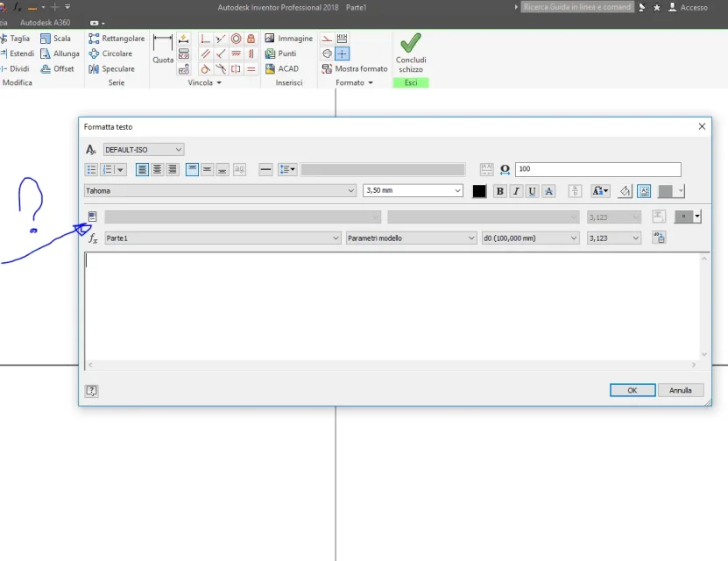Image resolution: width=728 pixels, height=561 pixels.
Task: Expand the Formato panel
Action: coord(354,82)
